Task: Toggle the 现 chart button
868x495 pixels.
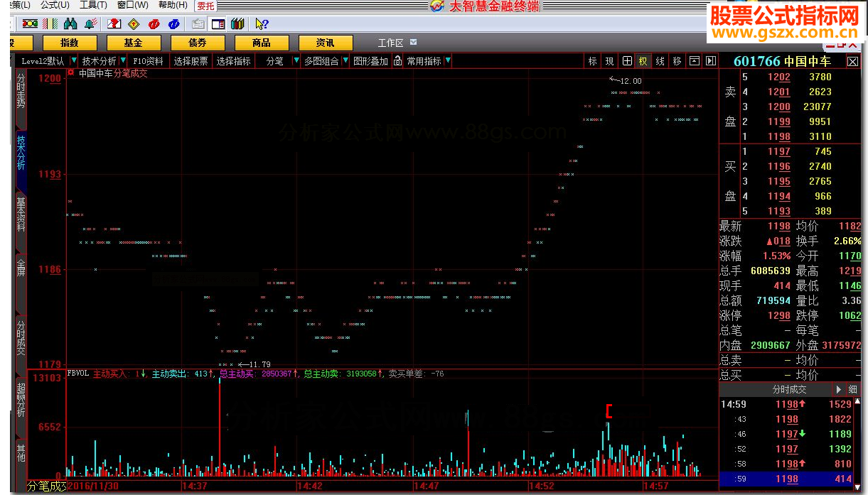Action: (x=609, y=61)
